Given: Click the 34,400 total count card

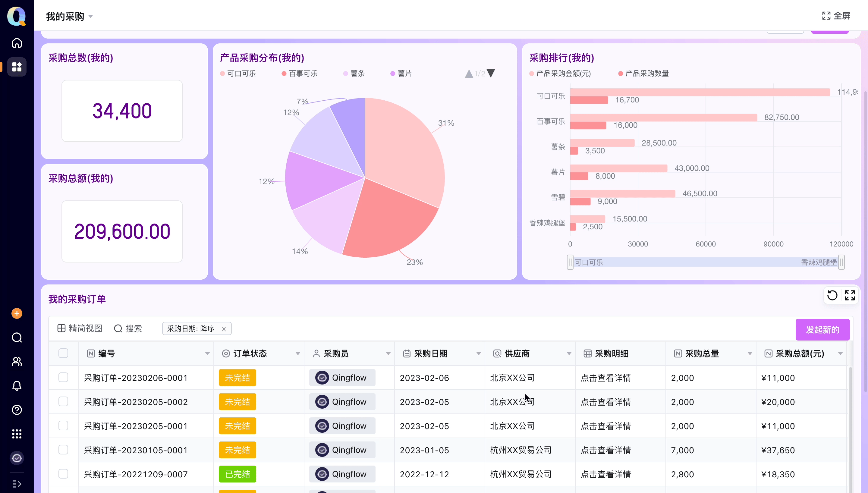Looking at the screenshot, I should click(122, 111).
